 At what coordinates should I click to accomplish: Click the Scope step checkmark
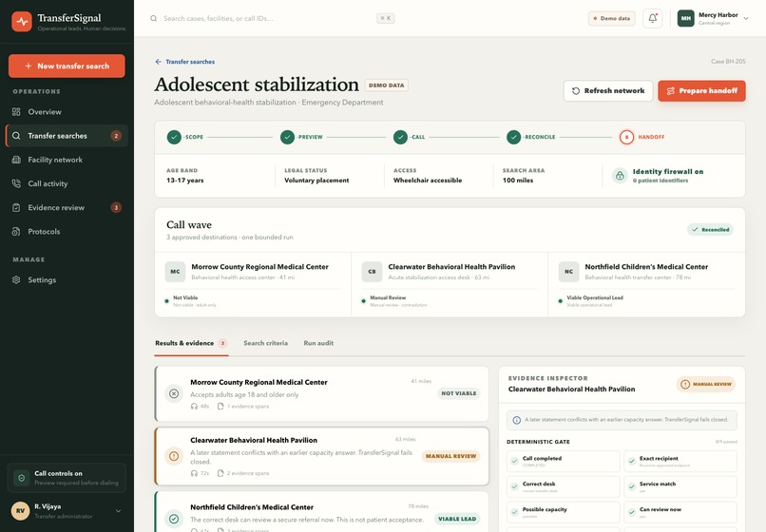tap(174, 137)
